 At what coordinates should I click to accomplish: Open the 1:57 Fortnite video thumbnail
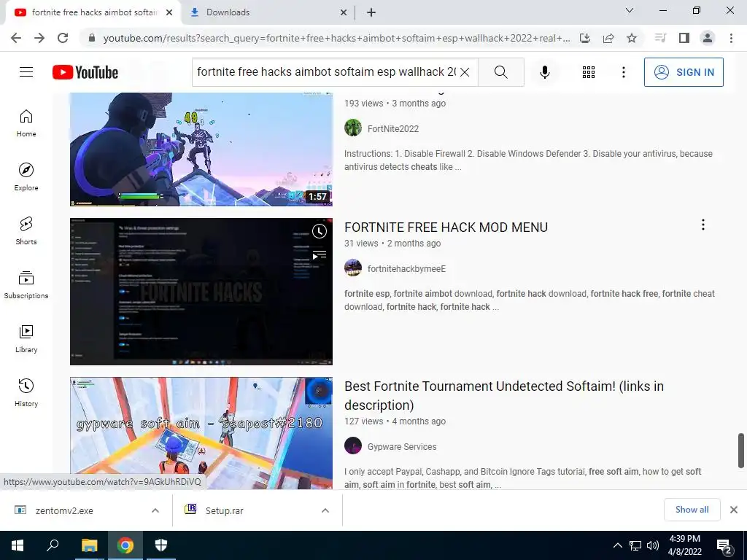[x=201, y=149]
